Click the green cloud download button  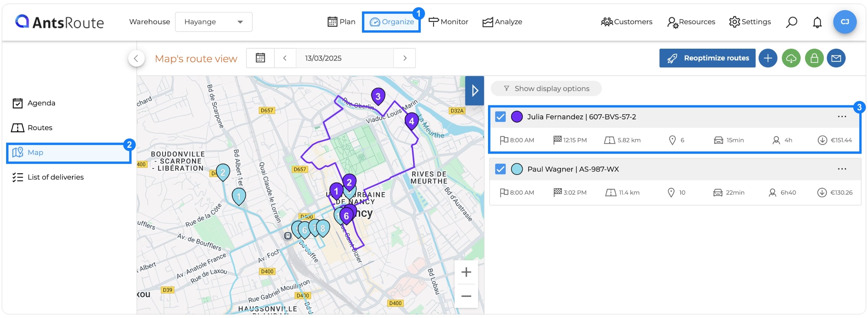point(791,58)
